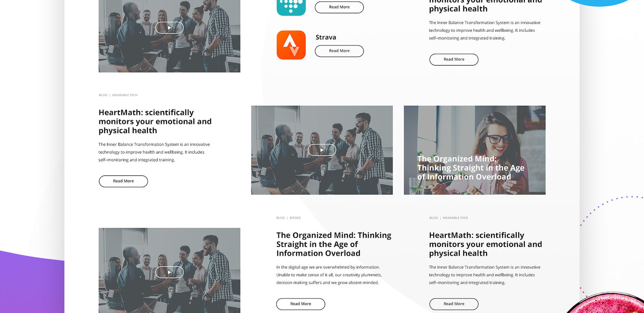Image resolution: width=644 pixels, height=313 pixels.
Task: Open the WEARABLE TECH tag above the left HeartMath title
Action: (125, 95)
